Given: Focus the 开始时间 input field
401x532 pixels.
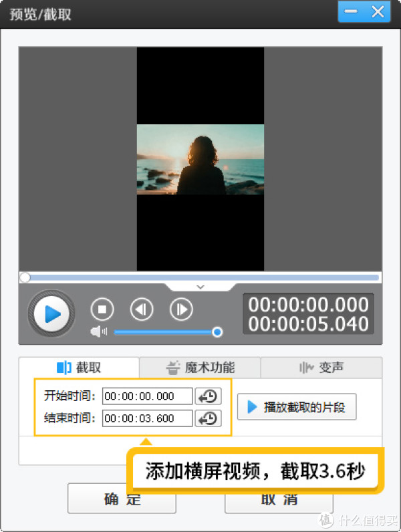Looking at the screenshot, I should click(x=147, y=396).
